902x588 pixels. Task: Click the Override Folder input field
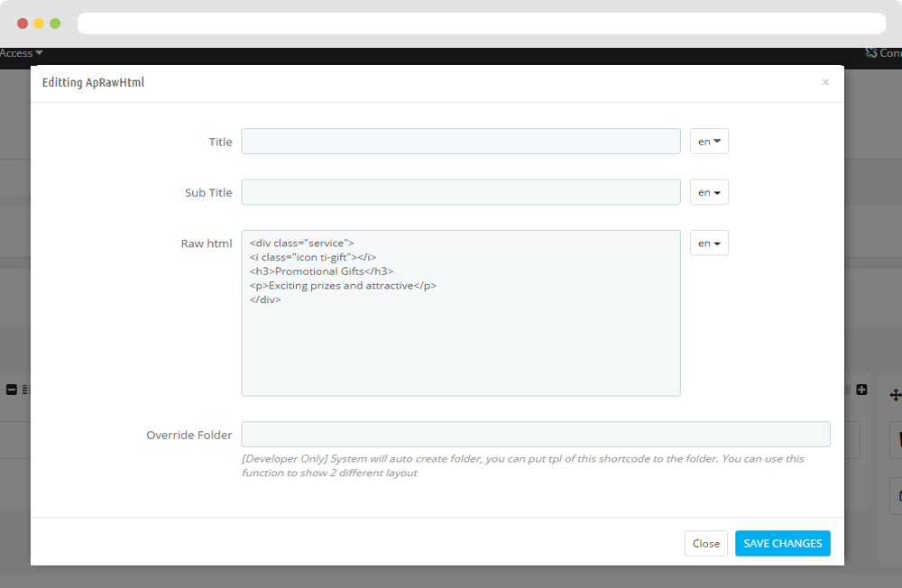click(536, 435)
